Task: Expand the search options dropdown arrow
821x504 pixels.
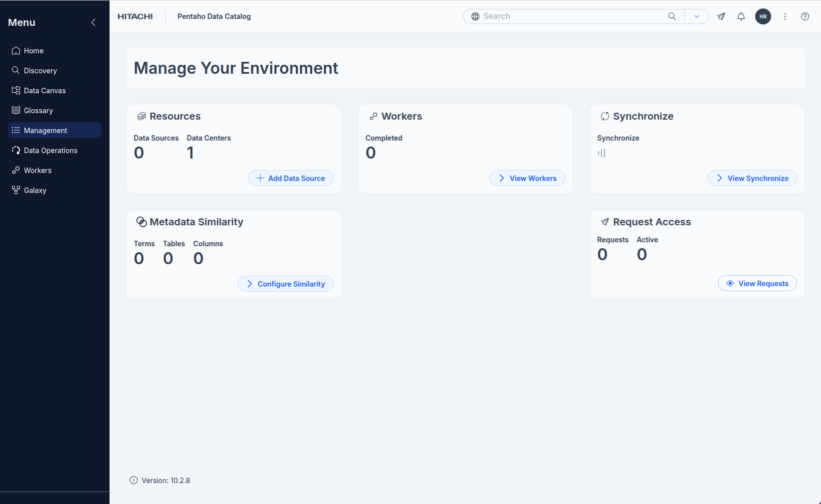Action: point(696,16)
